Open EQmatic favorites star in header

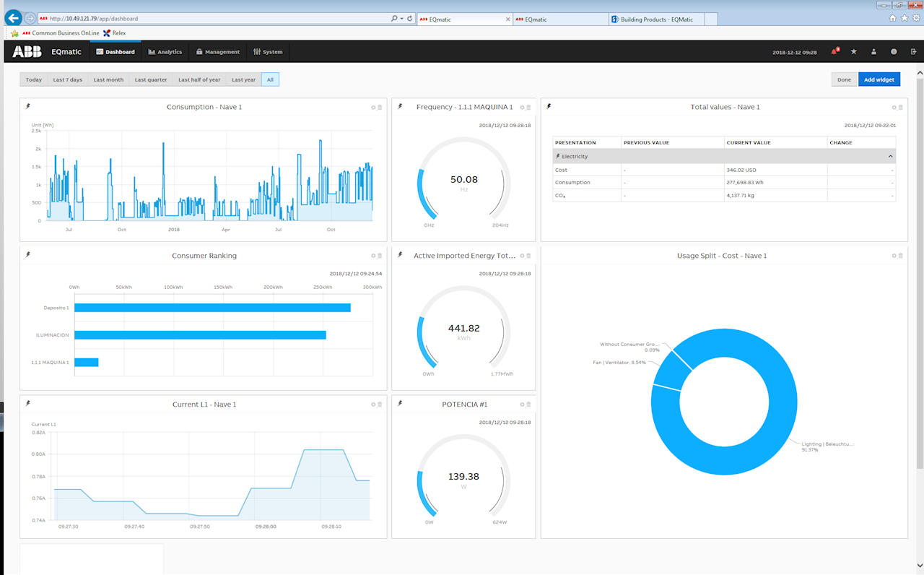(854, 51)
